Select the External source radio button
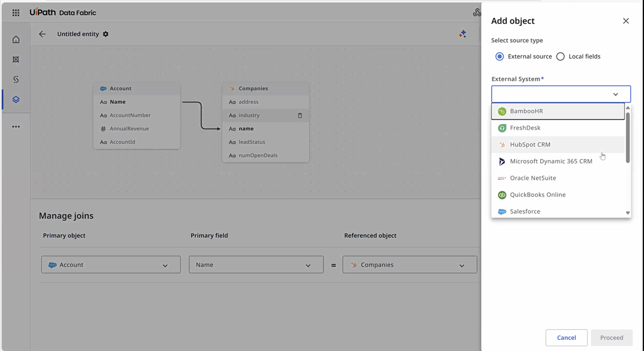This screenshot has height=351, width=644. pos(500,57)
